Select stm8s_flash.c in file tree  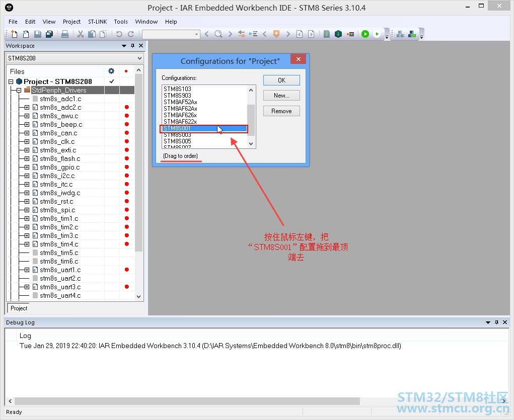point(60,158)
